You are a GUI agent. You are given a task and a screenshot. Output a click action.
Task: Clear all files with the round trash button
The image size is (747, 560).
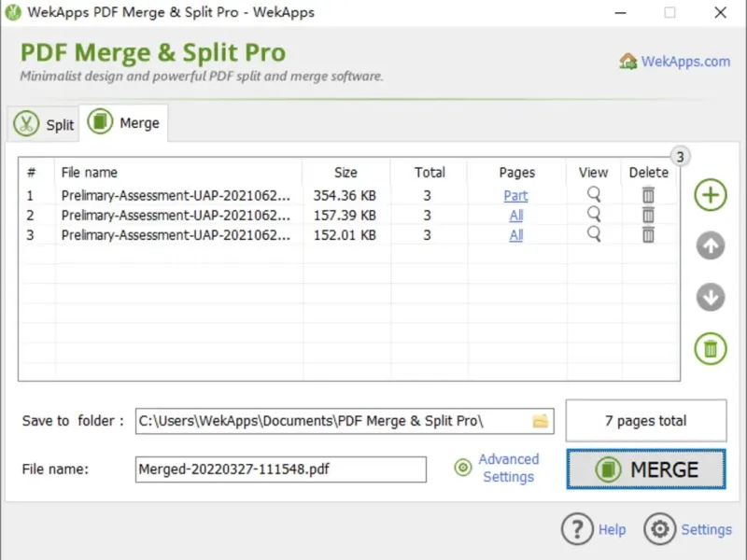click(x=711, y=348)
